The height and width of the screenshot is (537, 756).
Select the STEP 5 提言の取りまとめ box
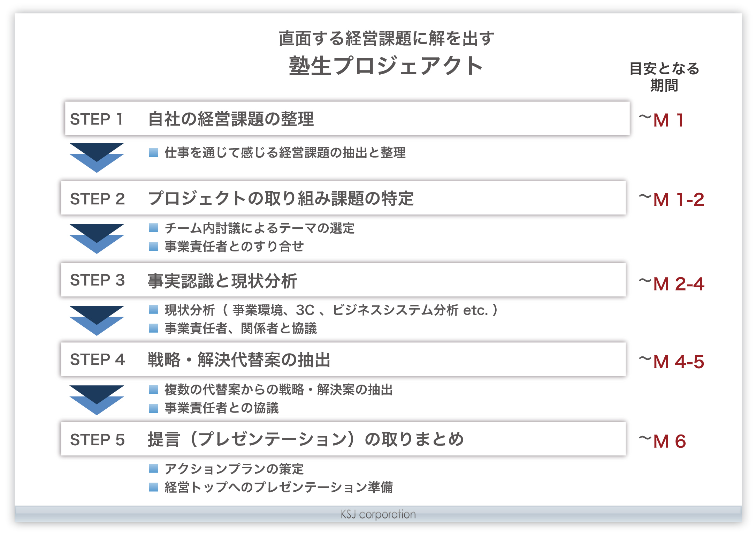[343, 439]
